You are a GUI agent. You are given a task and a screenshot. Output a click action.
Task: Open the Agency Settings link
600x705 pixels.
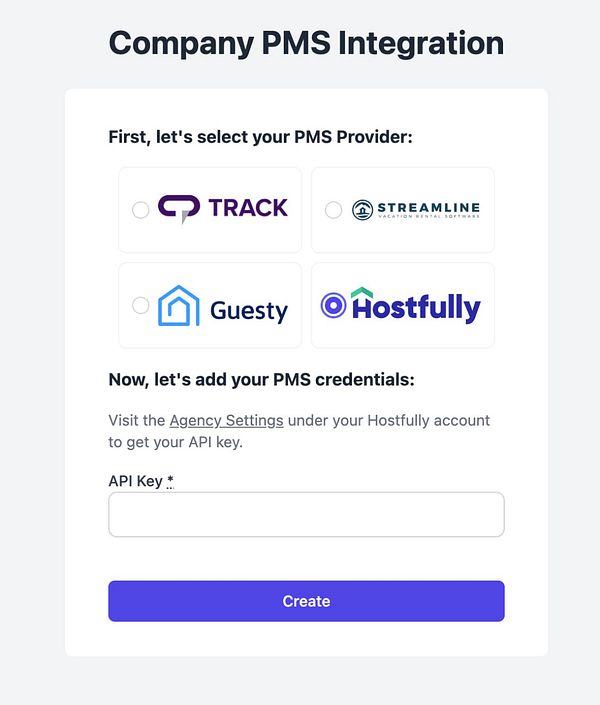[x=226, y=420]
